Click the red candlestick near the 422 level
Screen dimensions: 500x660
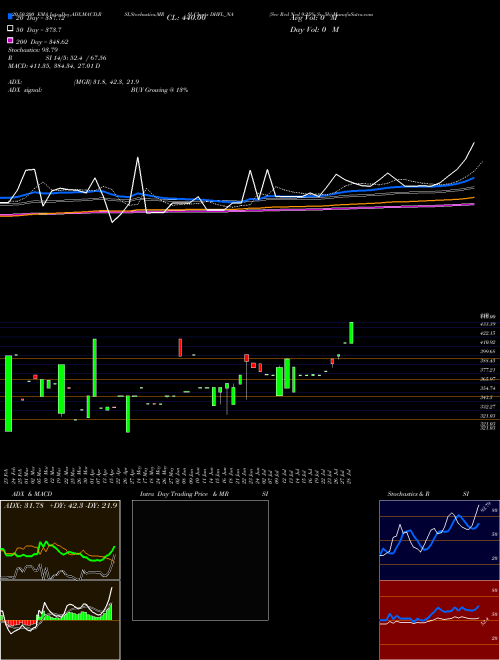click(x=180, y=348)
